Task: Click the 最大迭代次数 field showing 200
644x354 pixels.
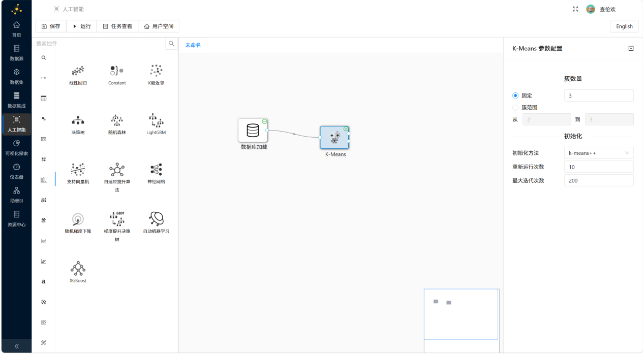Action: [599, 180]
